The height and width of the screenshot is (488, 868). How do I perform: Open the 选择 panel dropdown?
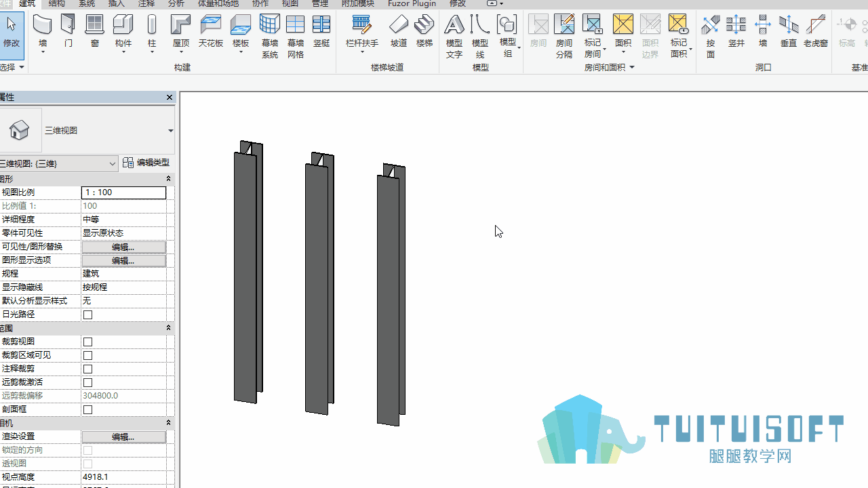pos(22,67)
